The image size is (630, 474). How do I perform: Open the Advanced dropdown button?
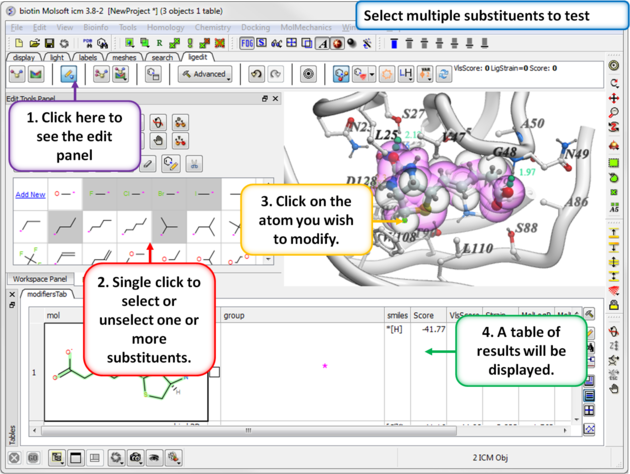coord(203,75)
